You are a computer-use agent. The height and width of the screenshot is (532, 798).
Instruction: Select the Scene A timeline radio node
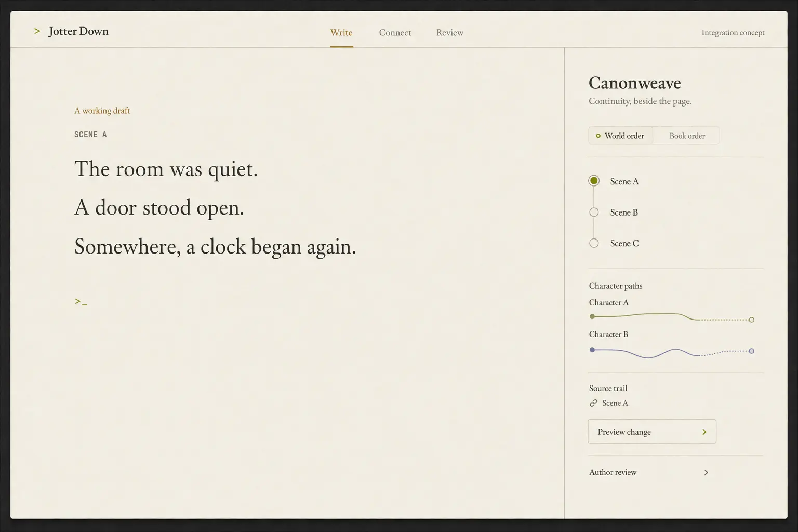point(594,181)
